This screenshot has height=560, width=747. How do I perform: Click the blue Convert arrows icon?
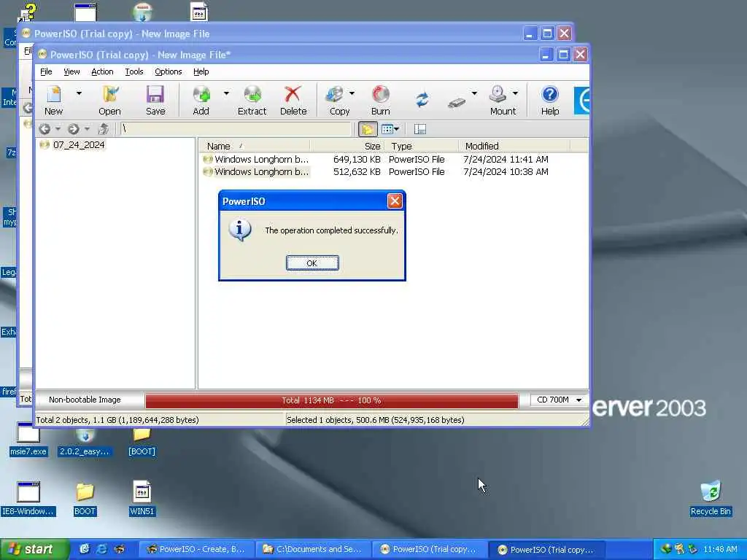point(422,100)
